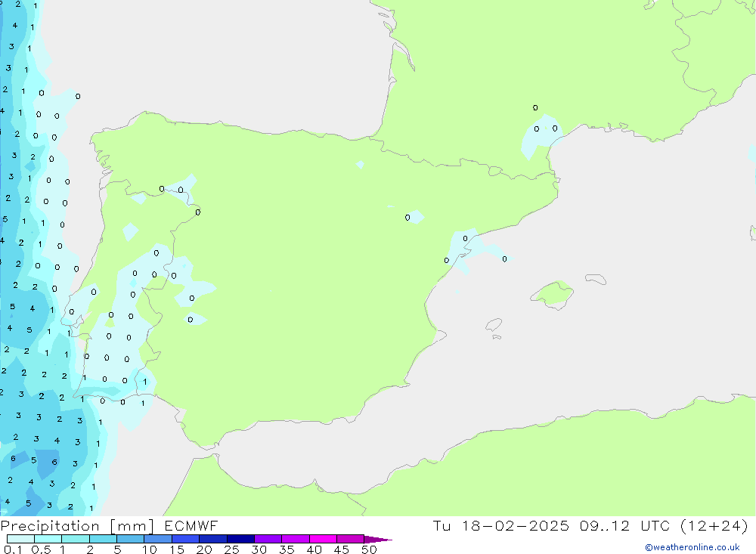Select the 25 to 30 mm purple swatch
Screen dimensions: 756x554
click(240, 539)
